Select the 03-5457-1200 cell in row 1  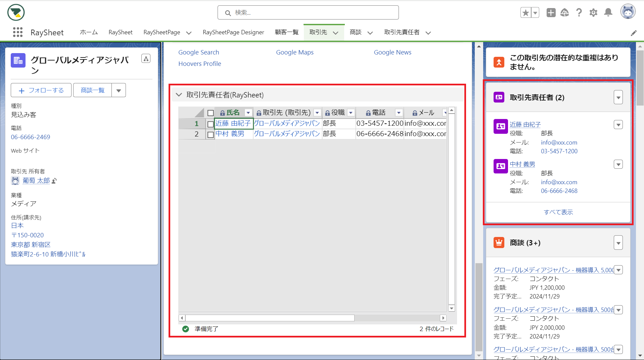tap(380, 123)
